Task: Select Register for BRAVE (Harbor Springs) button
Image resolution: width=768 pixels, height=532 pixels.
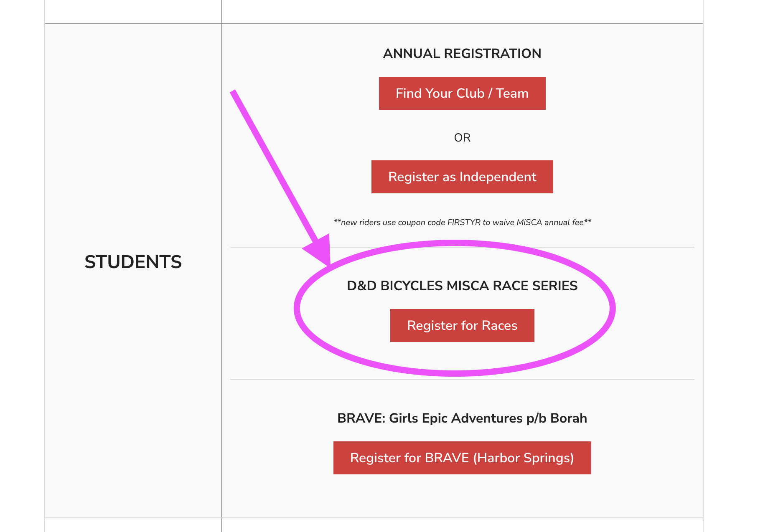Action: (x=462, y=458)
